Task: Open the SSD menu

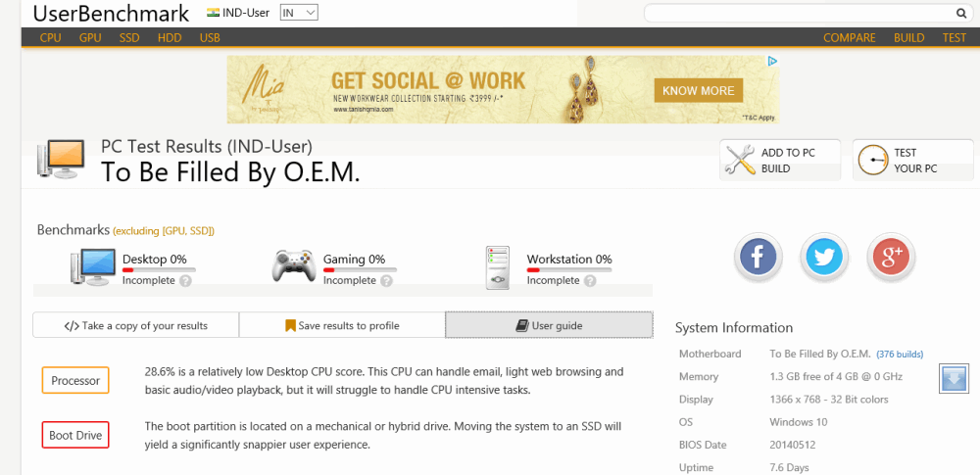Action: coord(129,37)
